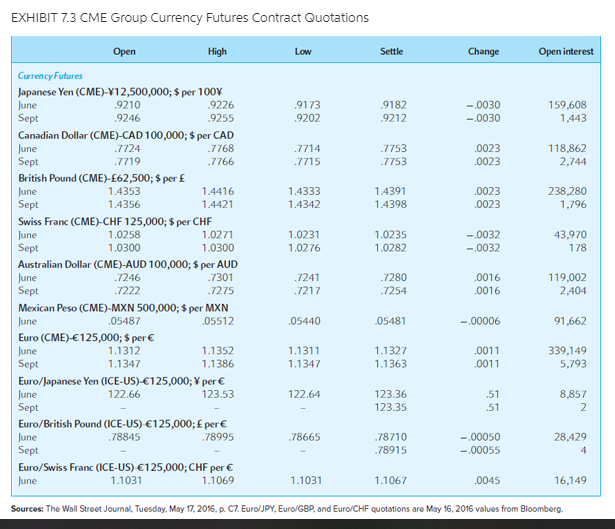Click Euro/British Pound Sept settle value .78915
615x529 pixels.
tap(391, 450)
